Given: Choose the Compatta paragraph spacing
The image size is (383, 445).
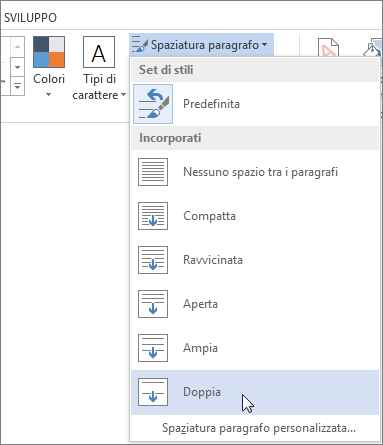Looking at the screenshot, I should (255, 216).
